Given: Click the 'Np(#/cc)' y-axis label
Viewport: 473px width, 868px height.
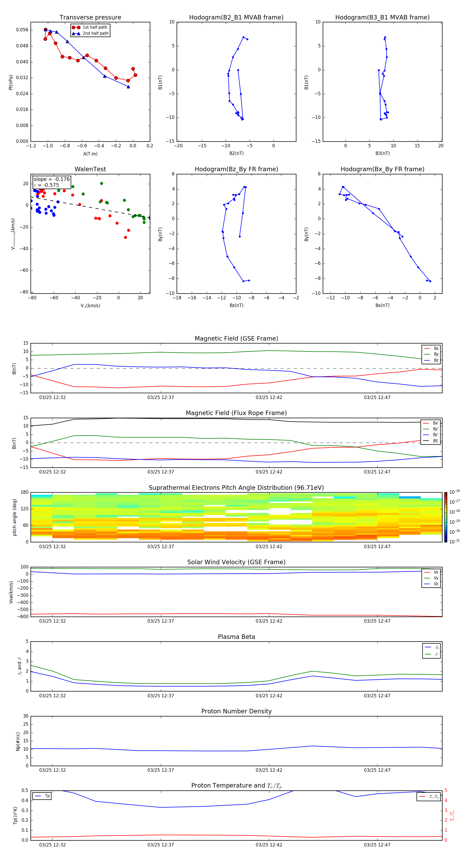Looking at the screenshot, I should (x=18, y=741).
